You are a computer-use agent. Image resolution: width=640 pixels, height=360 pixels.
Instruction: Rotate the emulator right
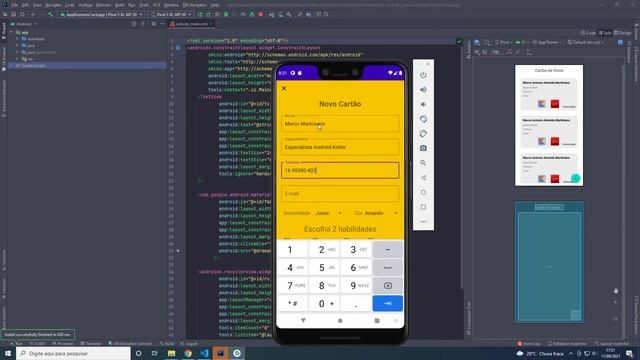[423, 134]
